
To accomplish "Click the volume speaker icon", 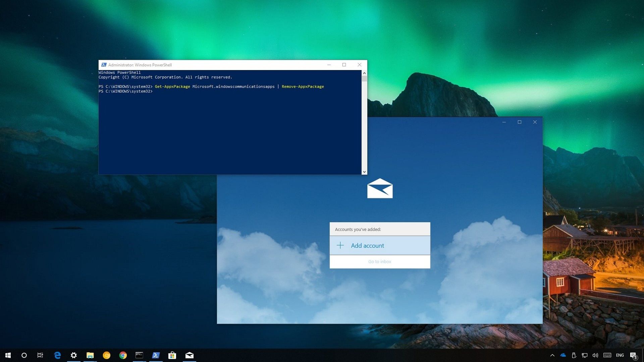I will 595,355.
